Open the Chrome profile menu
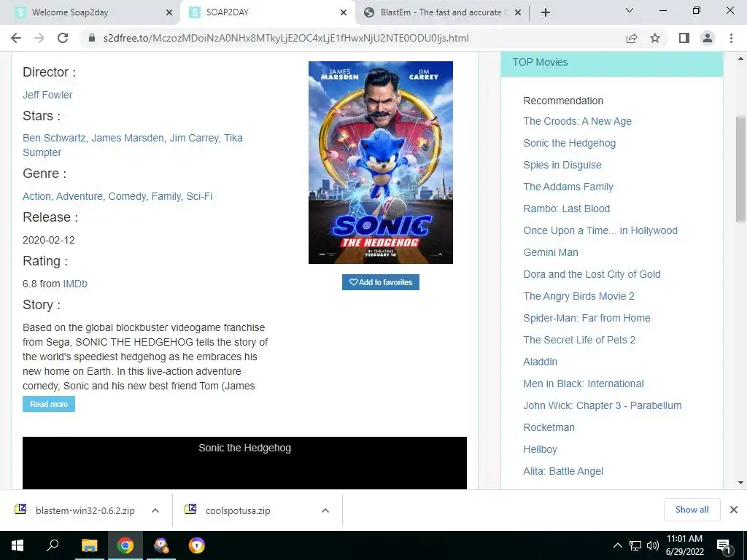 click(x=708, y=38)
